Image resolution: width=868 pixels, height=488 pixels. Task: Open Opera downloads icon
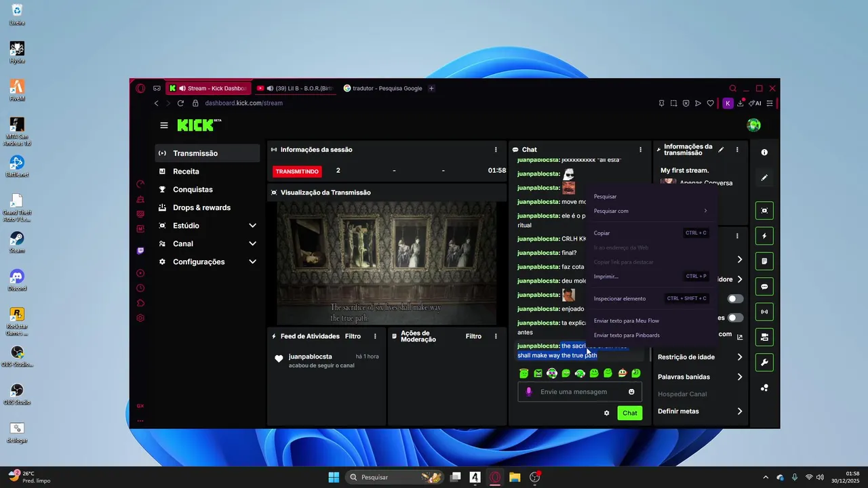(x=741, y=103)
